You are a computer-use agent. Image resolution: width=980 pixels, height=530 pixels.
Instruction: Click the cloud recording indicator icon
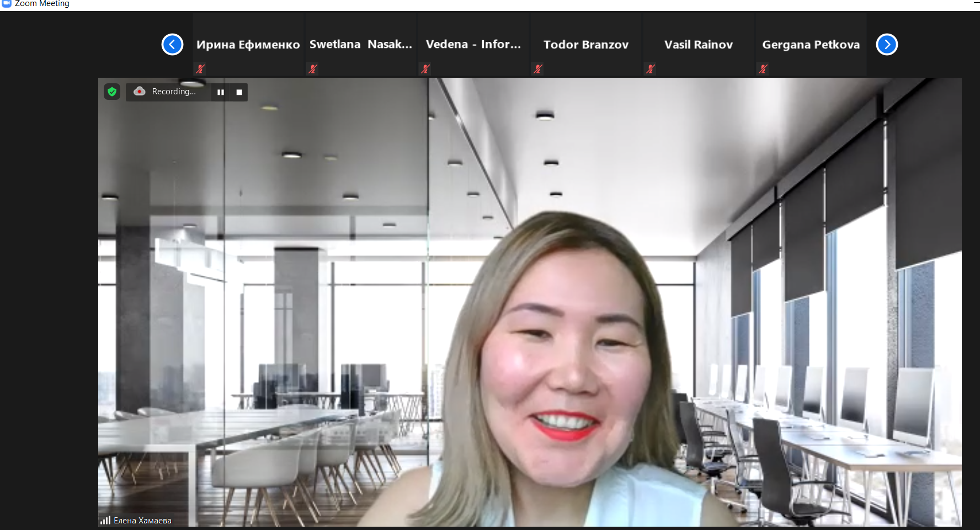[140, 92]
